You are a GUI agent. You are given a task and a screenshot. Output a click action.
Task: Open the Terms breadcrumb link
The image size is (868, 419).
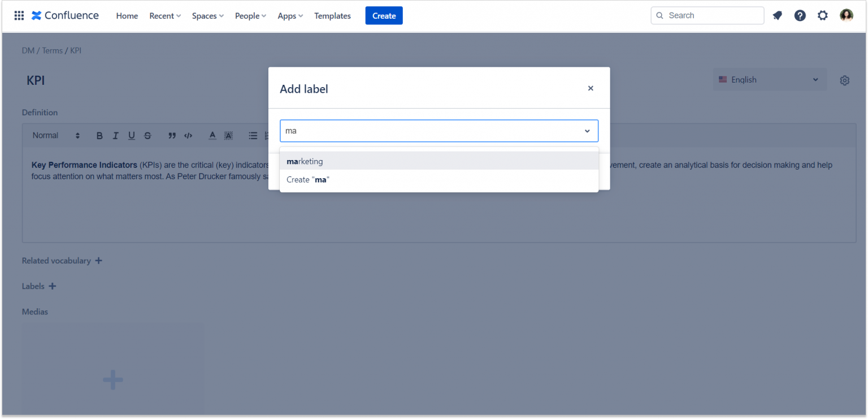(52, 50)
